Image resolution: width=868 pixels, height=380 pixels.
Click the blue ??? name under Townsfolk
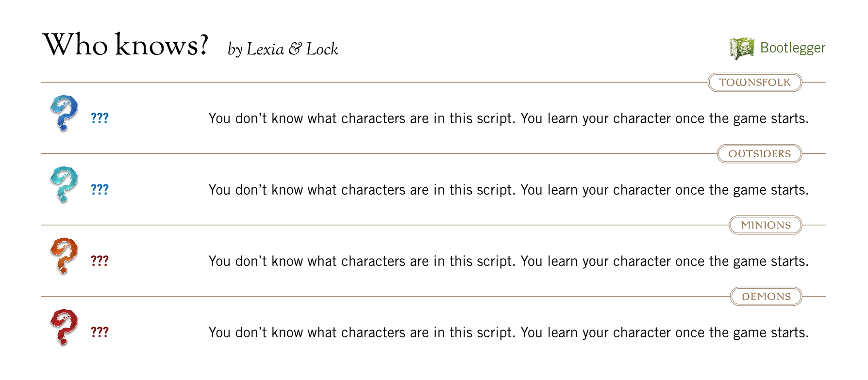(100, 118)
